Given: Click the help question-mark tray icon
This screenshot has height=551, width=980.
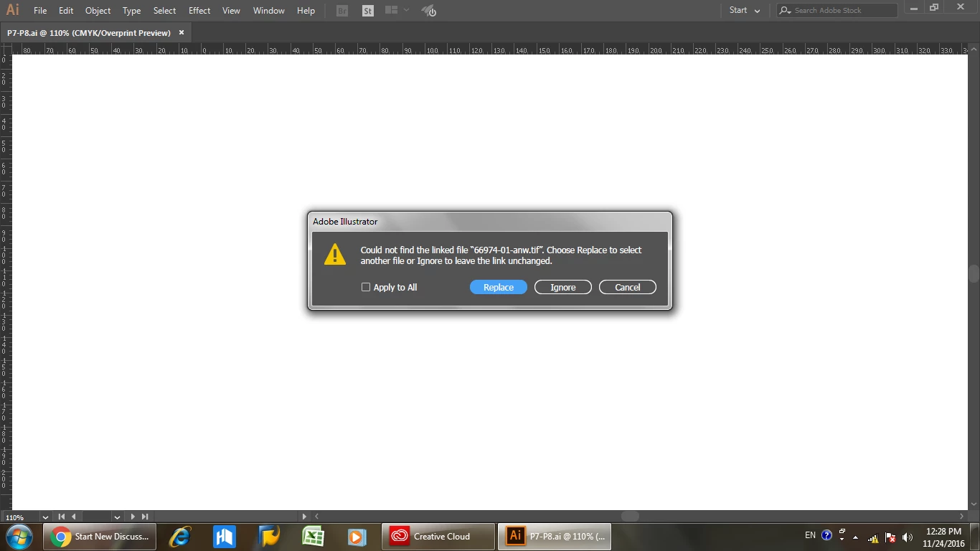Looking at the screenshot, I should [x=826, y=535].
